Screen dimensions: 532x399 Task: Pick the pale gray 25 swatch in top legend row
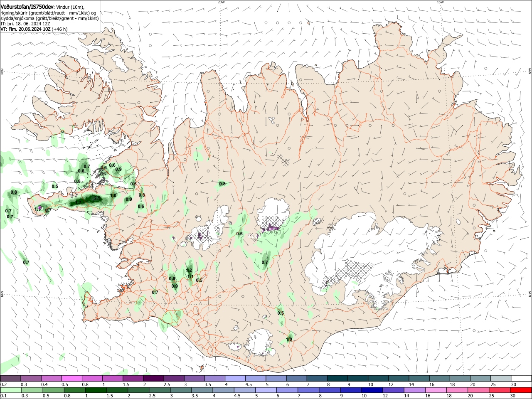(501, 378)
